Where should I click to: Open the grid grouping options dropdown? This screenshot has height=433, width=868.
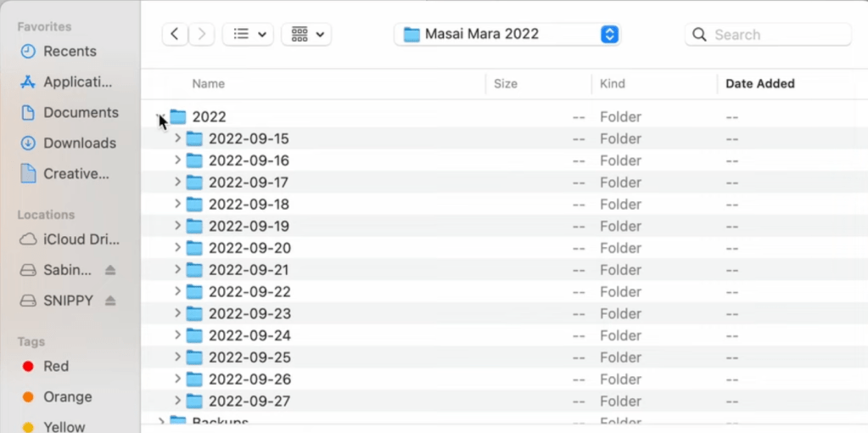coord(306,35)
